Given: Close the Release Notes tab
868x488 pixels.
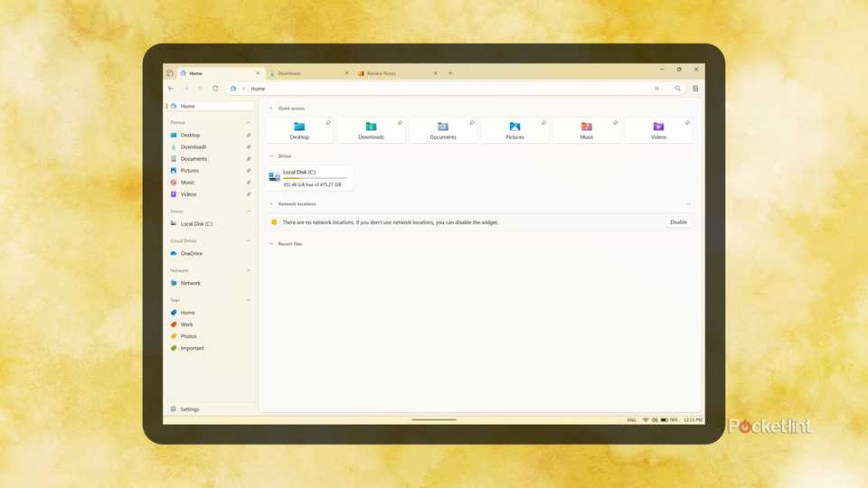Looking at the screenshot, I should coord(436,73).
